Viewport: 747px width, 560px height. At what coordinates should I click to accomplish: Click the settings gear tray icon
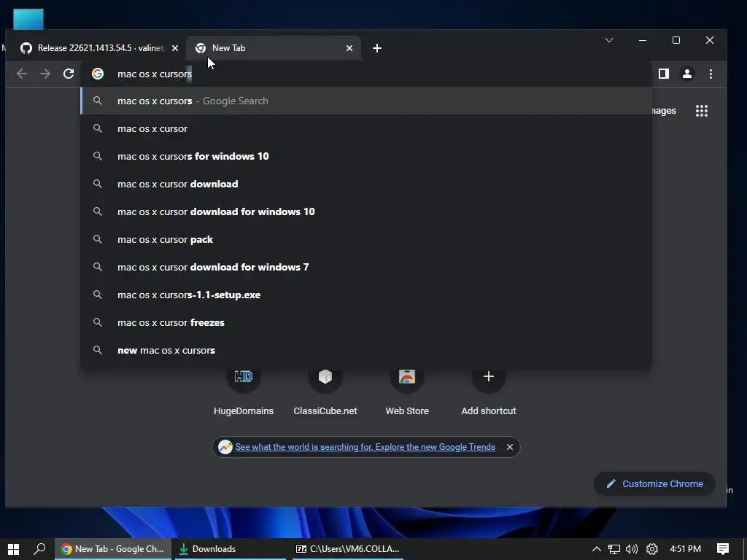tap(652, 549)
